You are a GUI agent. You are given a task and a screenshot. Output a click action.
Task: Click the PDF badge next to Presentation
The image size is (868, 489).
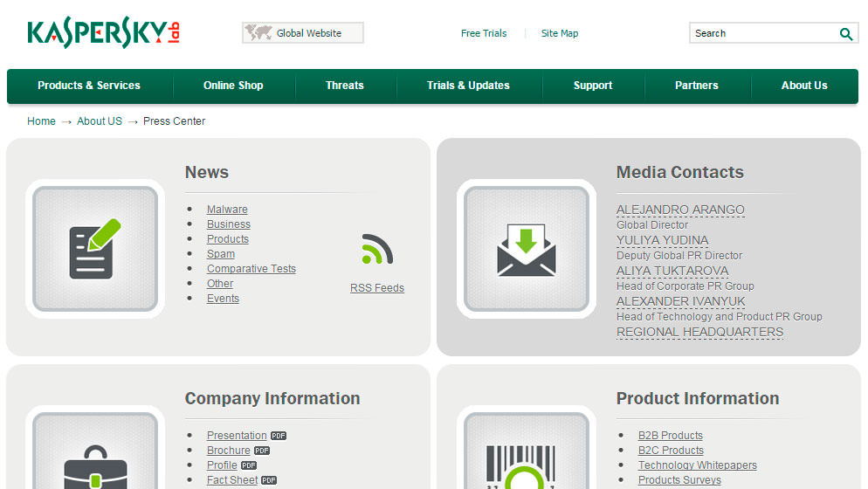(279, 436)
